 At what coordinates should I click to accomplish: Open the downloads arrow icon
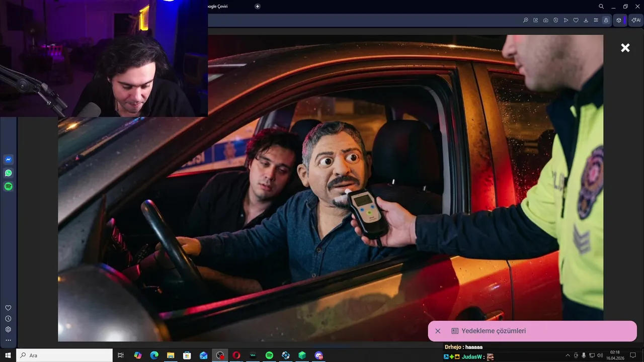586,20
